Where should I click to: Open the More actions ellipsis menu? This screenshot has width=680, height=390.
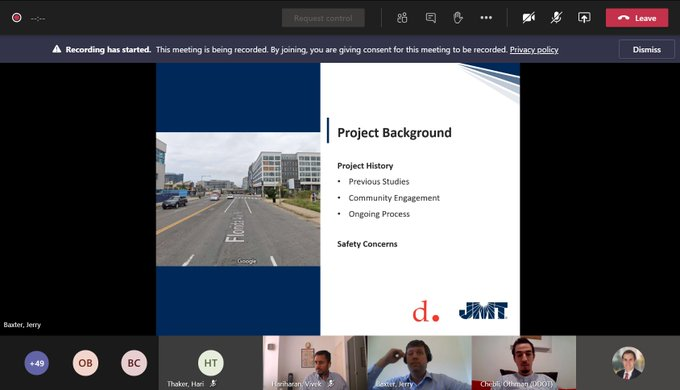click(486, 18)
